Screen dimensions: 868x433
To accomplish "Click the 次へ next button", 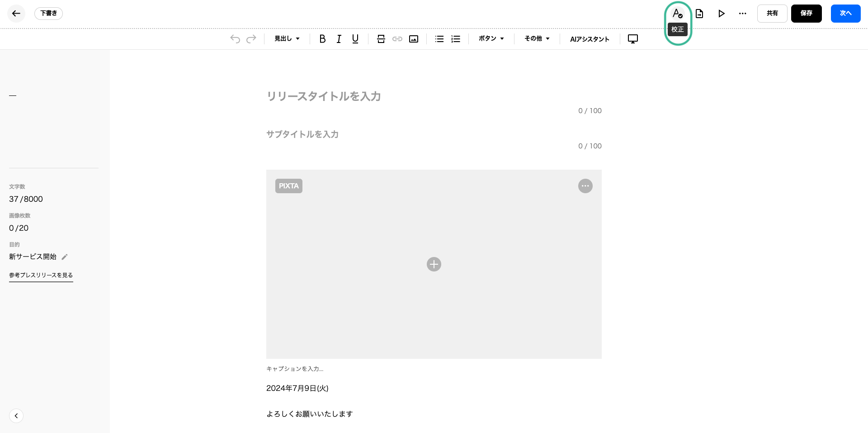I will click(846, 14).
